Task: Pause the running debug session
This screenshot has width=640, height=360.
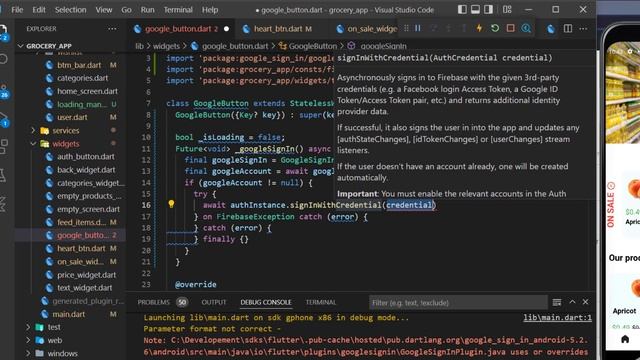Action: (418, 28)
